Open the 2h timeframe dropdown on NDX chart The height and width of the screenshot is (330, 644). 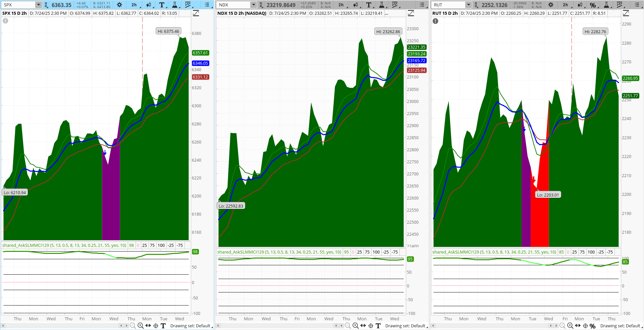(341, 5)
